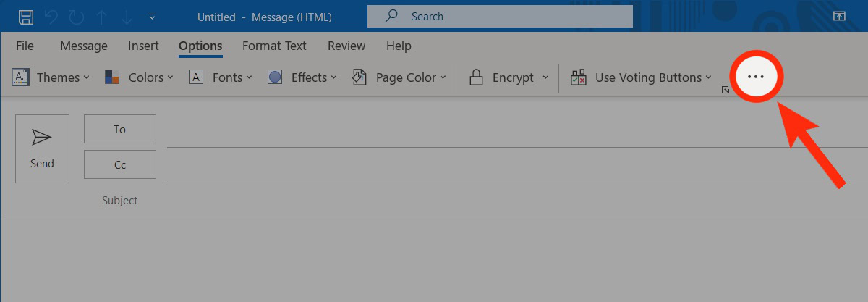Open the Customize Quick Access Toolbar arrow

(x=151, y=16)
